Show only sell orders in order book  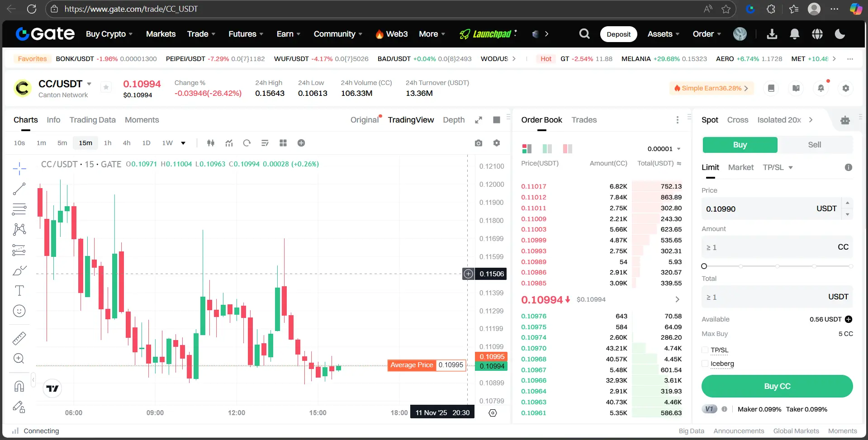tap(568, 149)
